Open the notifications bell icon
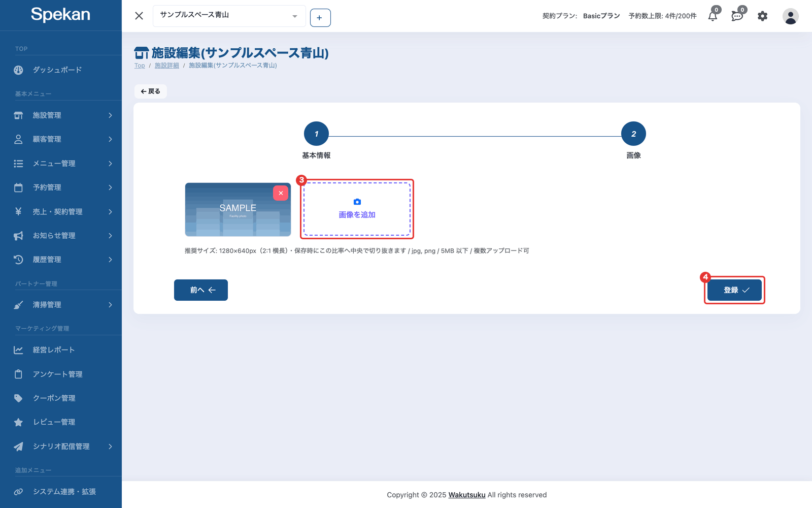 click(x=713, y=16)
